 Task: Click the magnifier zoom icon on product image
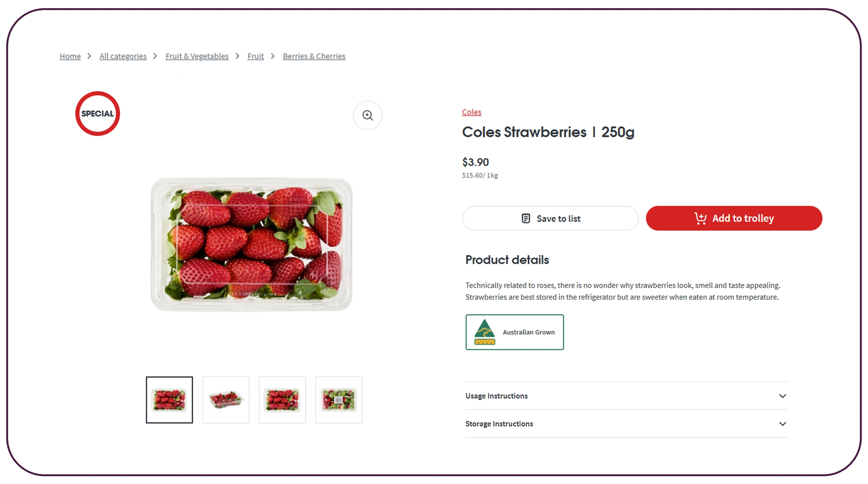pos(367,115)
